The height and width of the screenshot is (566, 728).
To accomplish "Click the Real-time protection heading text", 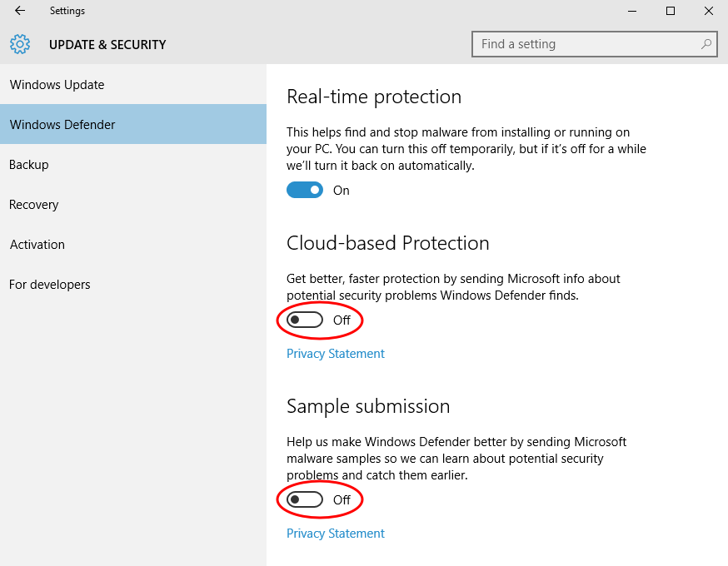I will (374, 97).
